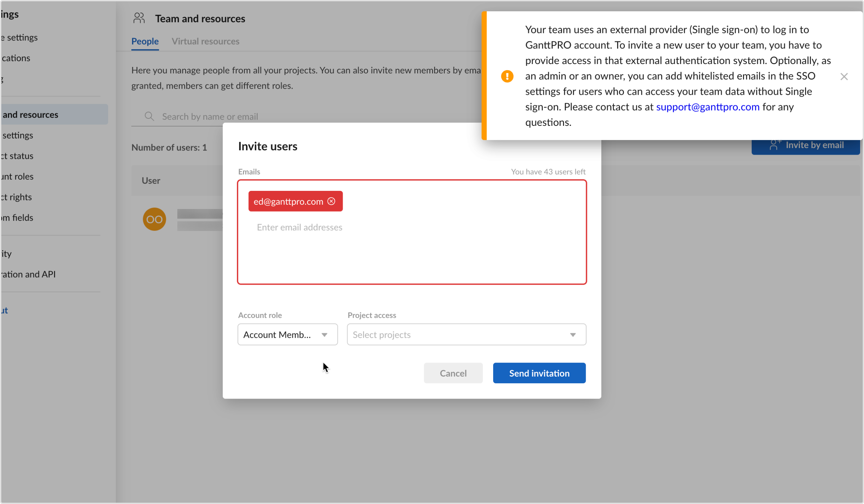Focus the Enter email addresses field
The height and width of the screenshot is (504, 864).
click(x=299, y=227)
